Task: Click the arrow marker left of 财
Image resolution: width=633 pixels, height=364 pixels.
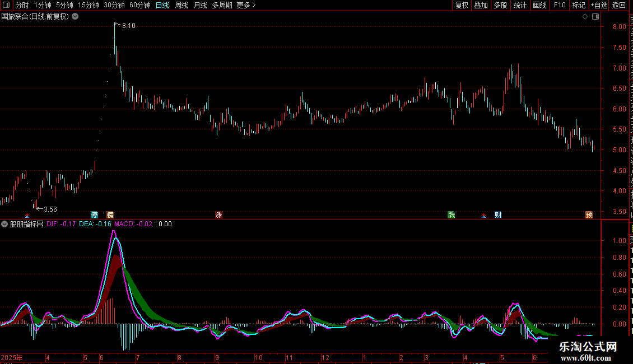Action: [483, 216]
